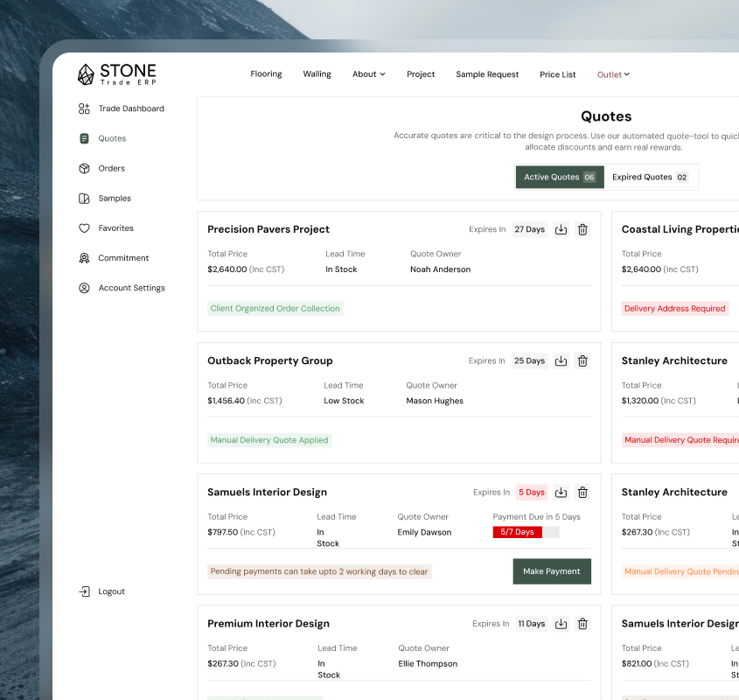Click the STONE Trade ERP logo
The width and height of the screenshot is (739, 700).
(x=116, y=74)
